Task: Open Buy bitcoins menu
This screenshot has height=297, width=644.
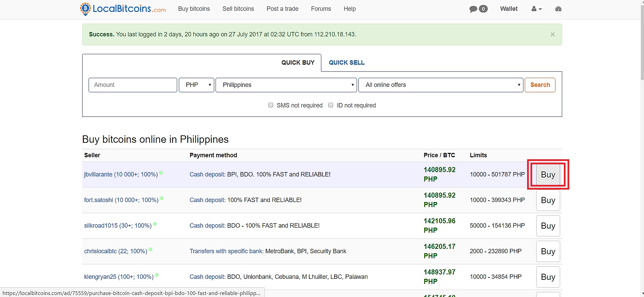Action: (x=194, y=9)
